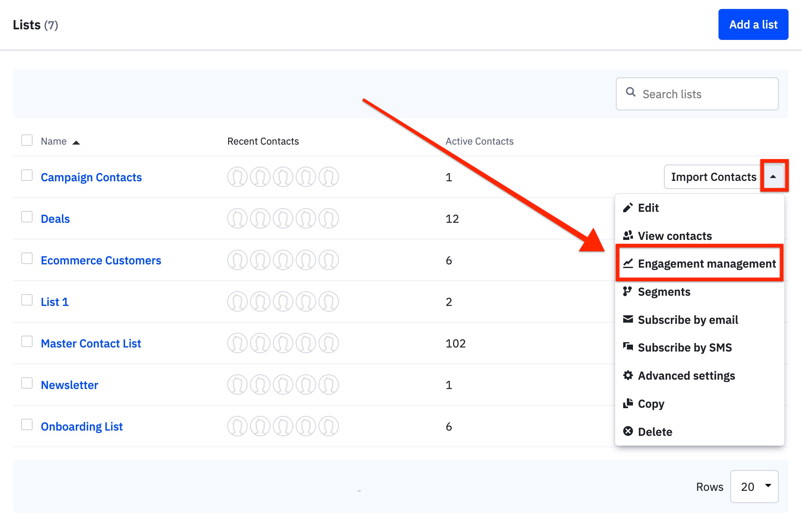Sort by Name column arrow
The width and height of the screenshot is (802, 532).
tap(76, 142)
